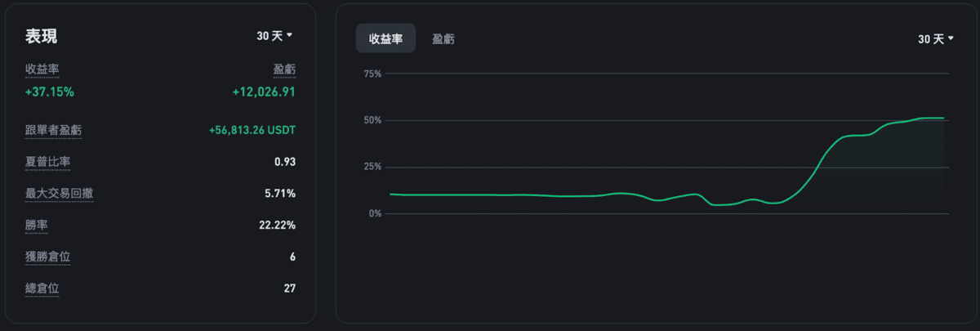This screenshot has height=331, width=980.
Task: Click the +12,026.91 profit value
Action: point(264,92)
